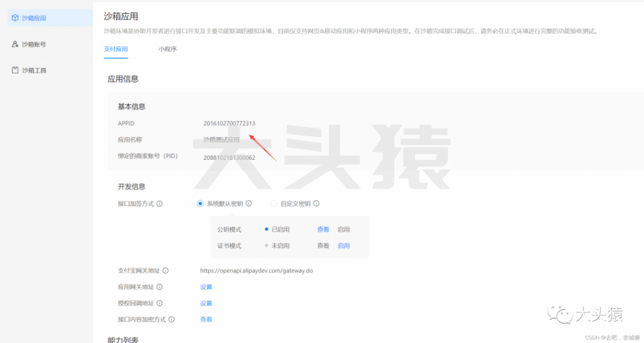Click the application name 沙箱测试应用
644x343 pixels.
click(x=221, y=140)
